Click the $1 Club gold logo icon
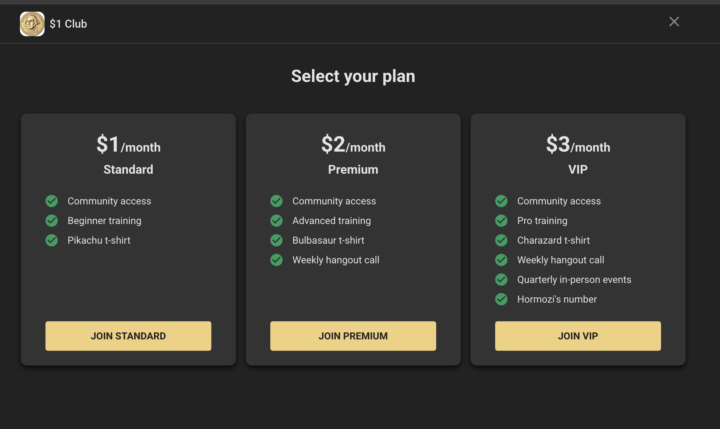Screen dimensions: 720x429 pos(32,23)
